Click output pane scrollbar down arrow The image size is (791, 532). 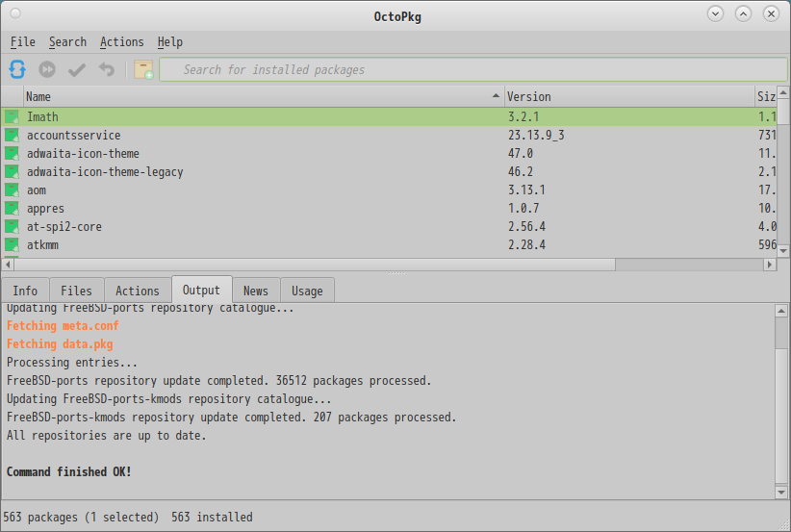pos(781,493)
